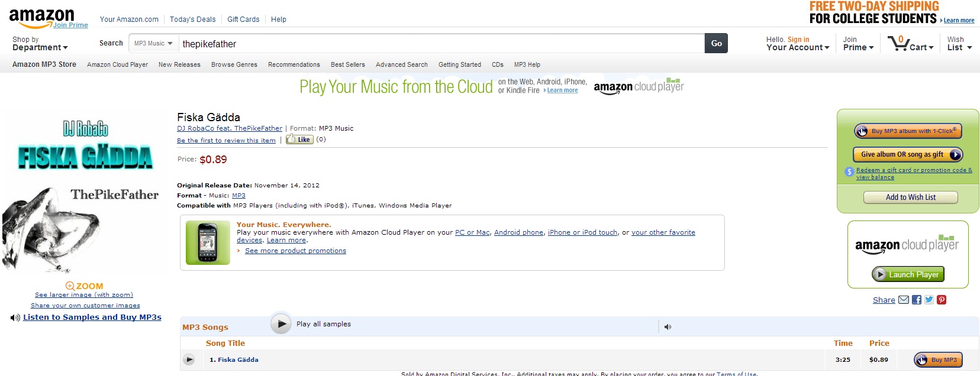Play all samples button

coord(282,323)
